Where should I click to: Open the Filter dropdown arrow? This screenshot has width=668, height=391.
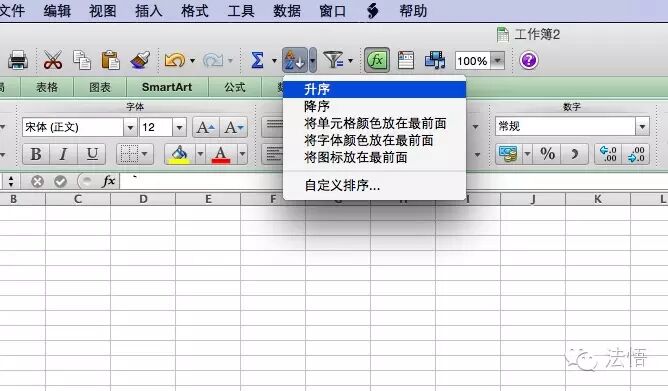(x=350, y=61)
